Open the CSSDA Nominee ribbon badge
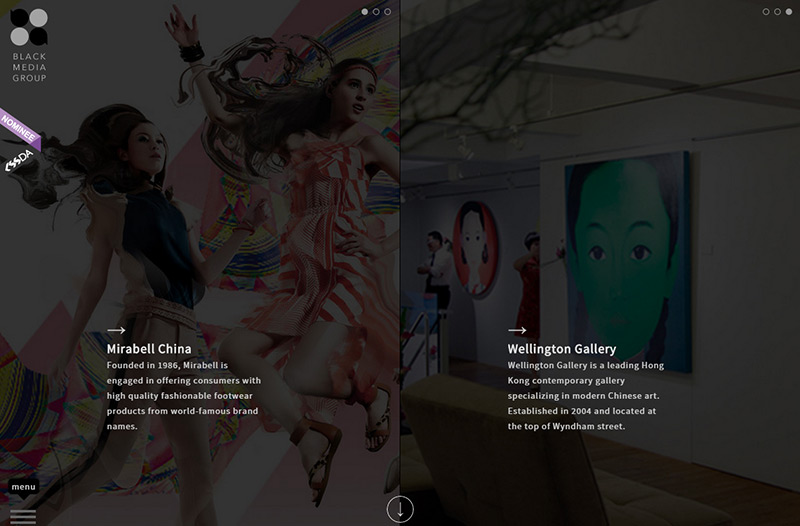Viewport: 800px width, 526px height. pos(19,141)
